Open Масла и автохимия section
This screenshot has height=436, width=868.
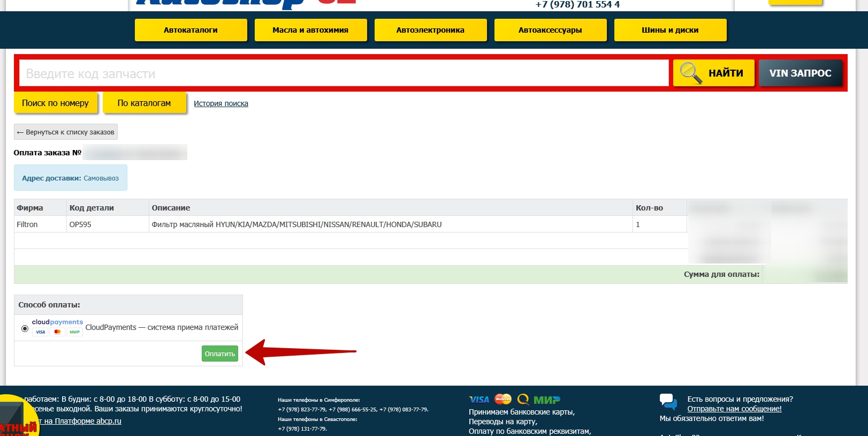(x=310, y=30)
